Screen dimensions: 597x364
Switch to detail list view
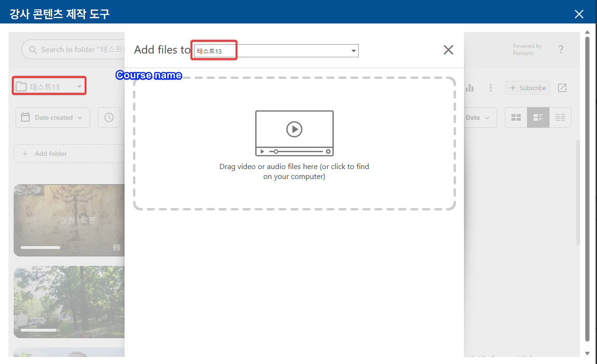click(x=538, y=117)
